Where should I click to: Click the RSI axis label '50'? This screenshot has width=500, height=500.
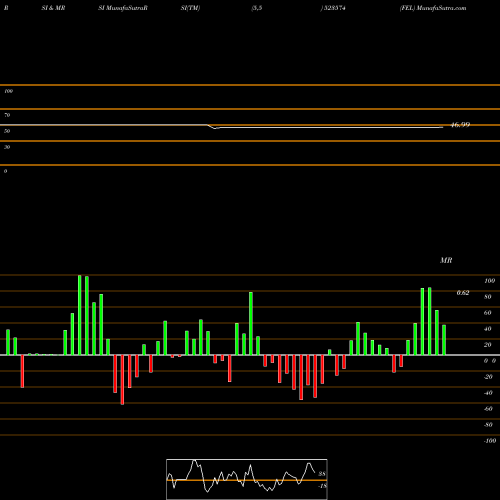(7, 131)
